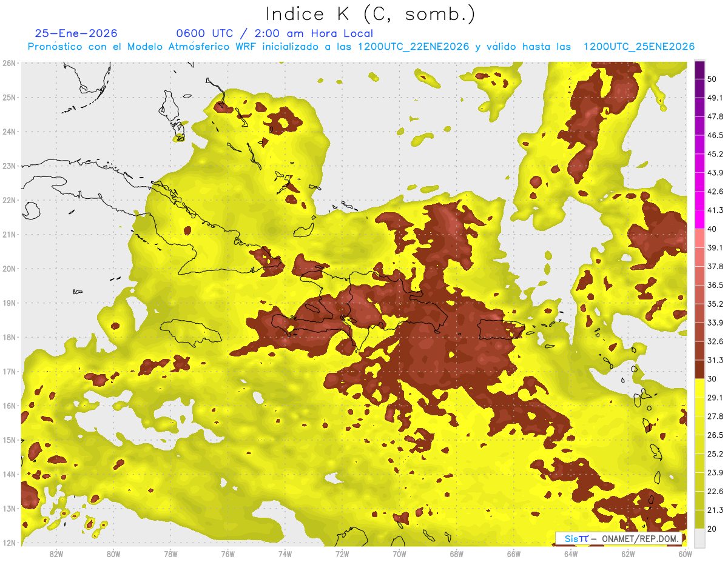Click the salmon legend band between 39.1 and 40
The height and width of the screenshot is (562, 728).
[699, 238]
